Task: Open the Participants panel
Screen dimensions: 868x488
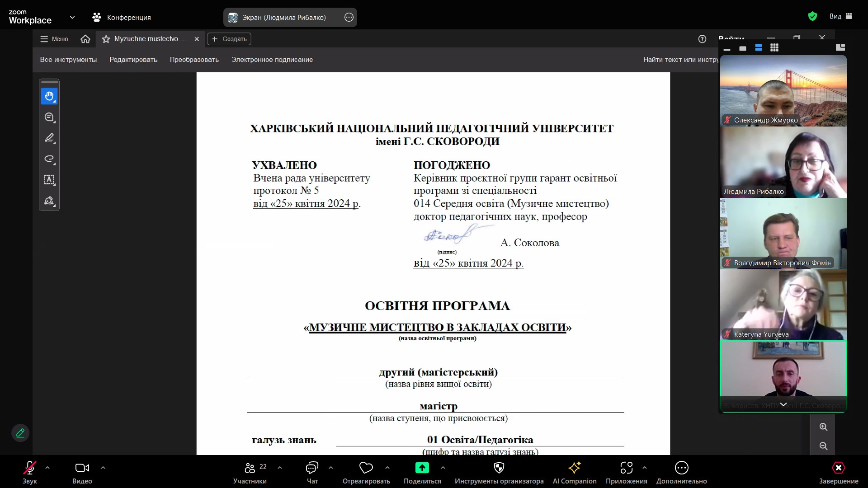Action: click(x=250, y=472)
